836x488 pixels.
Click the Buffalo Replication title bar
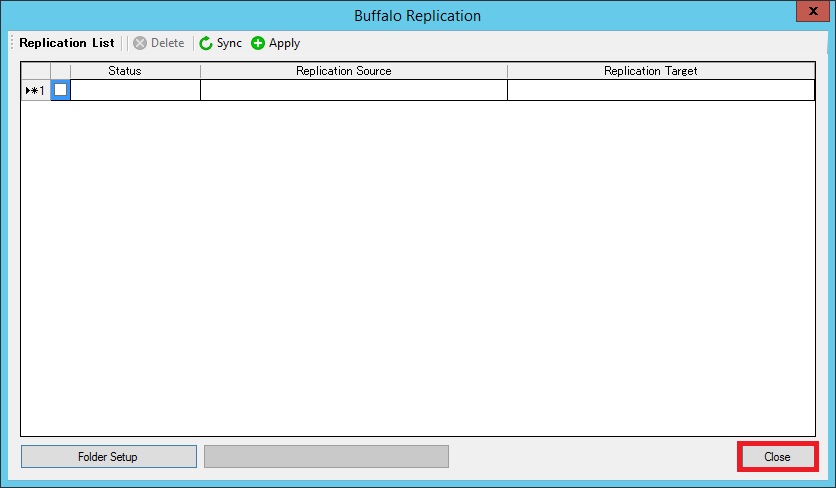[417, 16]
